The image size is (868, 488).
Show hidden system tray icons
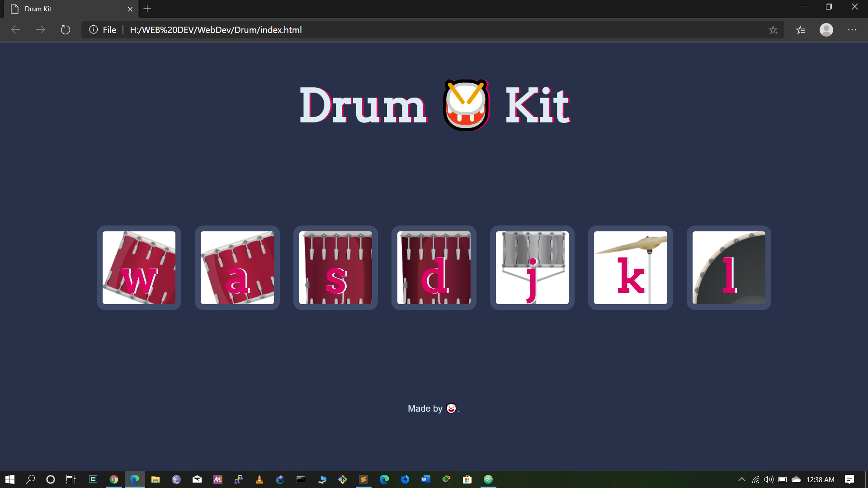pos(742,479)
